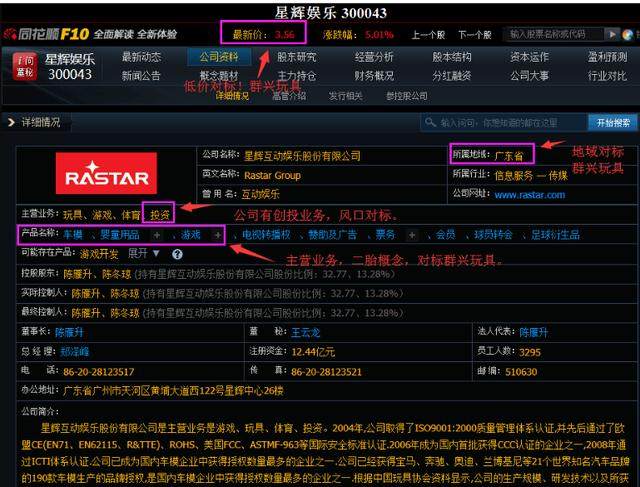Click the RASTAR company logo
The height and width of the screenshot is (487, 640).
tap(106, 173)
